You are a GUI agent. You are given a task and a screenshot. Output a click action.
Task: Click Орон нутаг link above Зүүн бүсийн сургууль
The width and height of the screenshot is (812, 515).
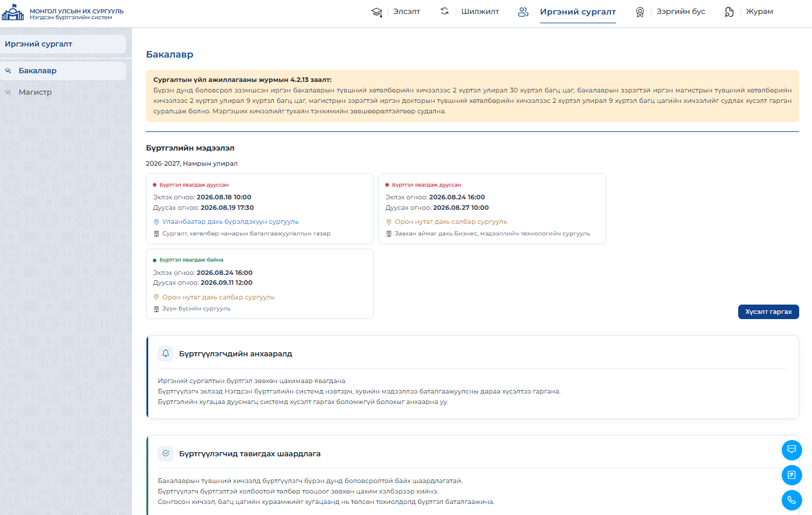point(218,297)
